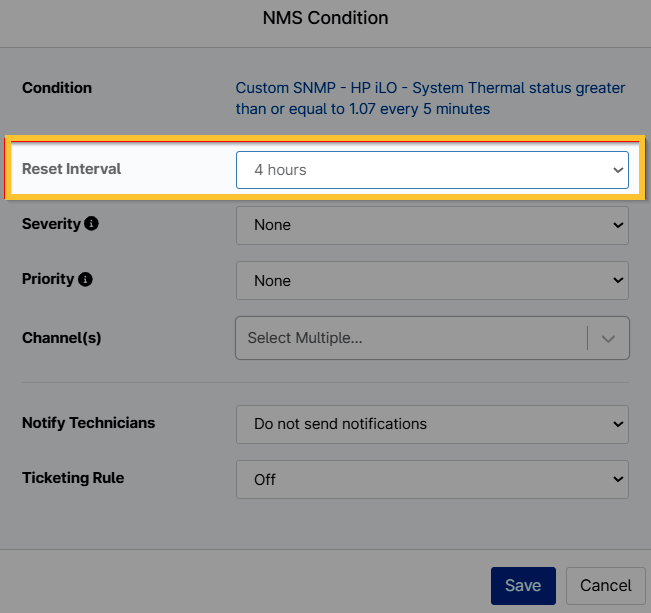This screenshot has width=651, height=613.
Task: Expand Channel(s) list using the chevron arrow
Action: 608,338
